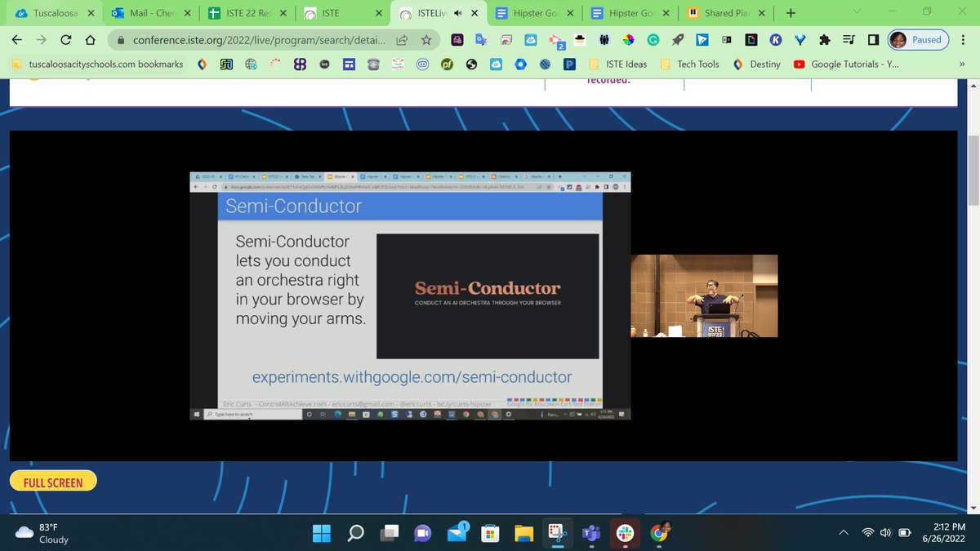This screenshot has height=551, width=980.
Task: Click the rocket extension icon
Action: pos(678,39)
